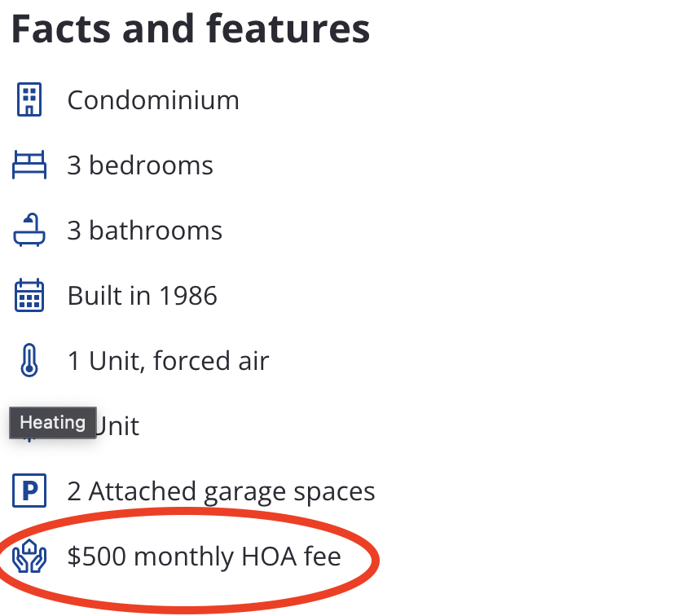
Task: Click the "Built in 1986" text
Action: pos(143,296)
